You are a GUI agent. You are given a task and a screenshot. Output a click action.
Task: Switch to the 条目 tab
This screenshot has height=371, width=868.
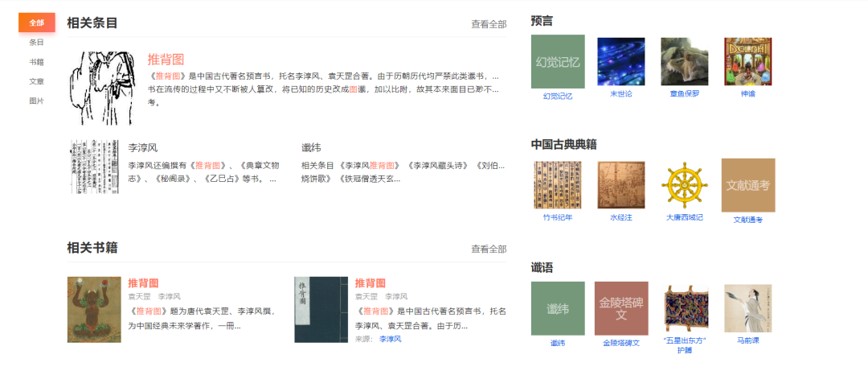[x=36, y=42]
